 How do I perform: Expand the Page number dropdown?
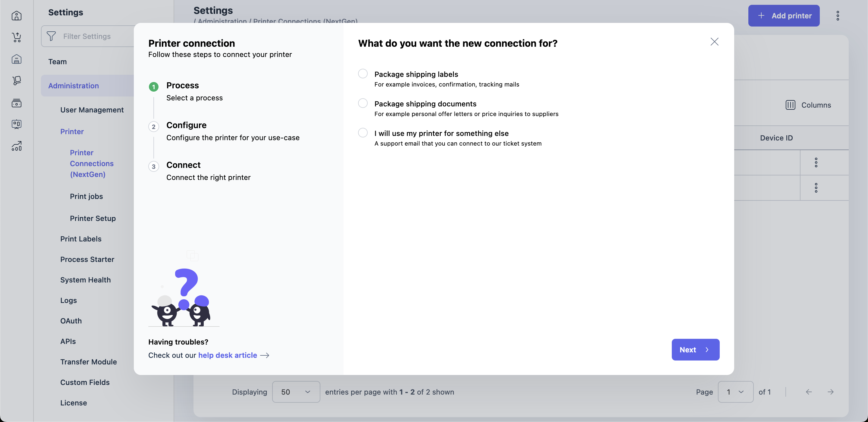pos(735,392)
